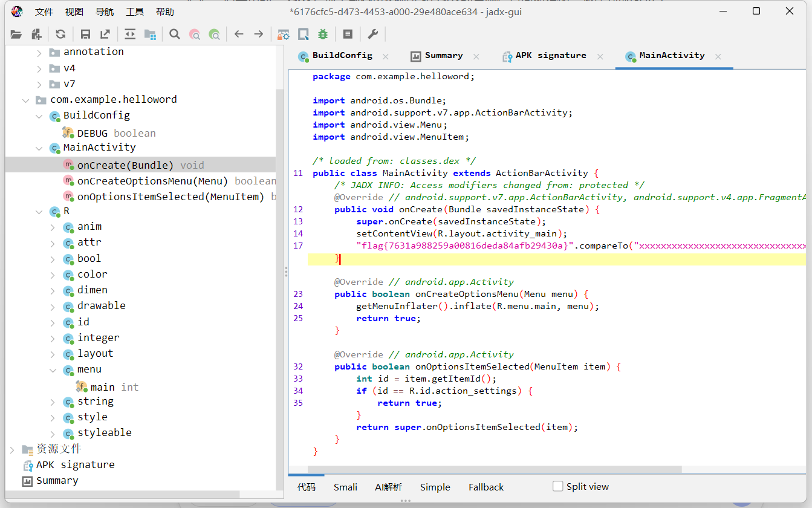The image size is (812, 508).
Task: Click the export project arrow icon
Action: click(x=105, y=34)
